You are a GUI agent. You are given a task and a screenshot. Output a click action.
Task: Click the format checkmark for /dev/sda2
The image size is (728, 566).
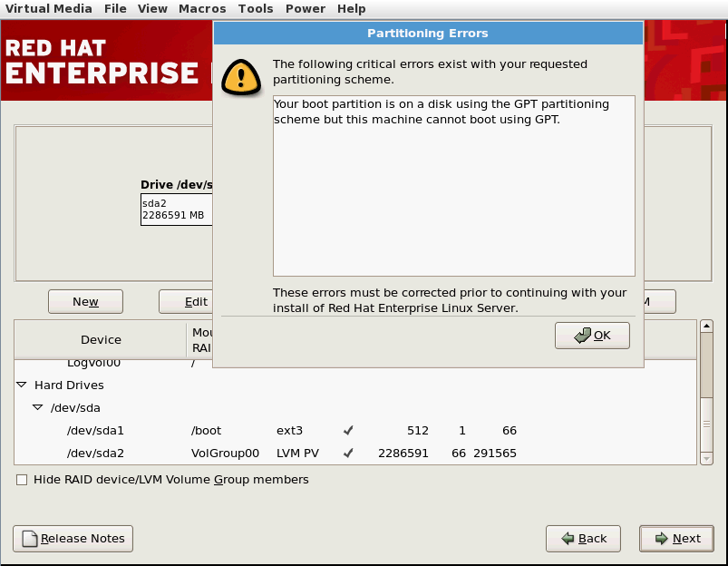(x=348, y=453)
